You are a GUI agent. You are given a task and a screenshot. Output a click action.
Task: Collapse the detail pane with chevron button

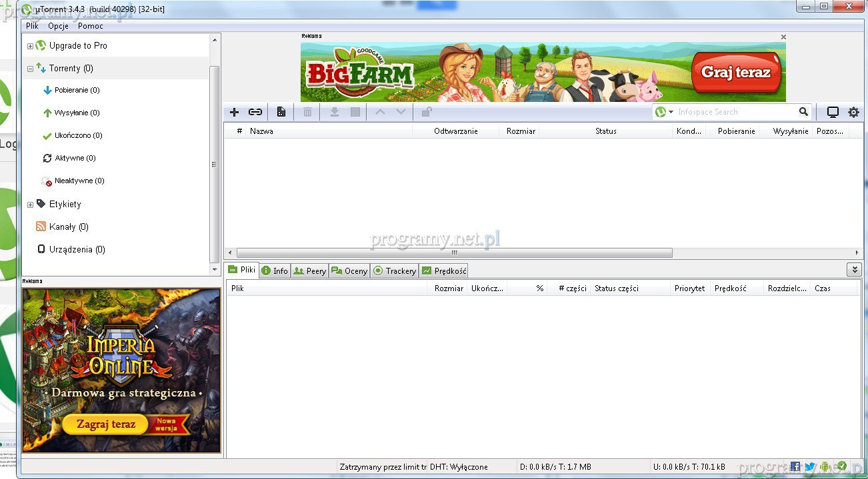click(854, 270)
